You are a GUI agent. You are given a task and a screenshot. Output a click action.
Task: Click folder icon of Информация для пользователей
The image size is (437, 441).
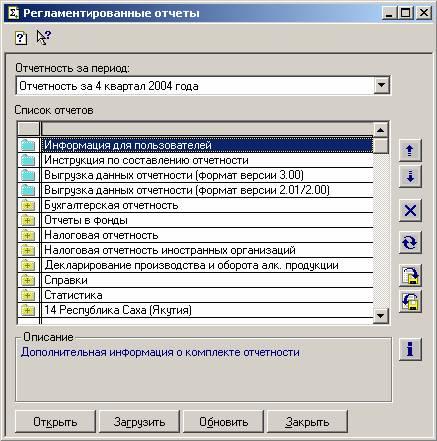point(28,145)
